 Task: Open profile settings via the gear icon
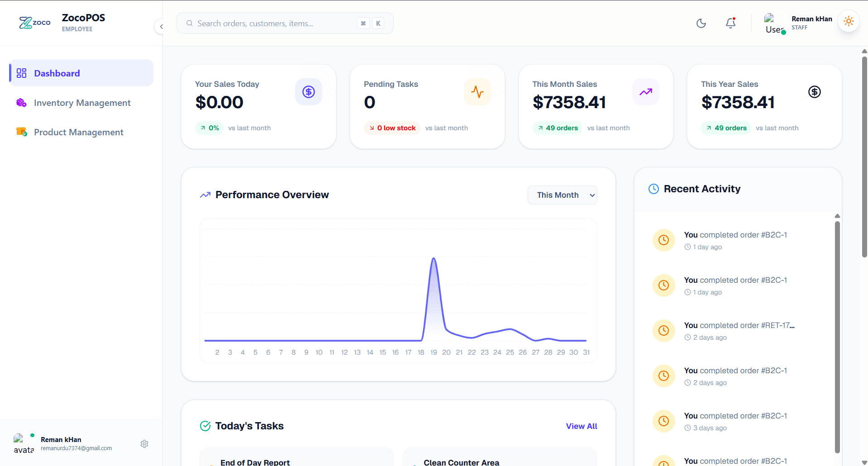144,444
